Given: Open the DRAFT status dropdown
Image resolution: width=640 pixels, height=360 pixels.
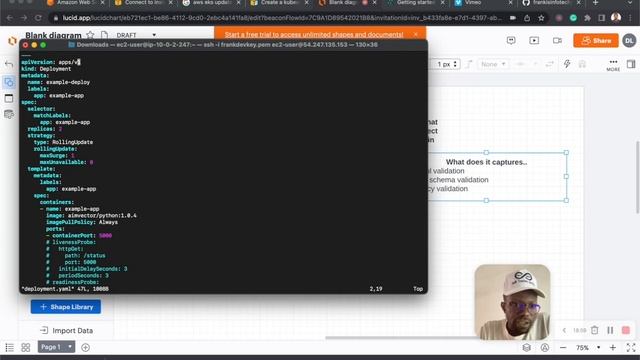Looking at the screenshot, I should click(x=136, y=35).
